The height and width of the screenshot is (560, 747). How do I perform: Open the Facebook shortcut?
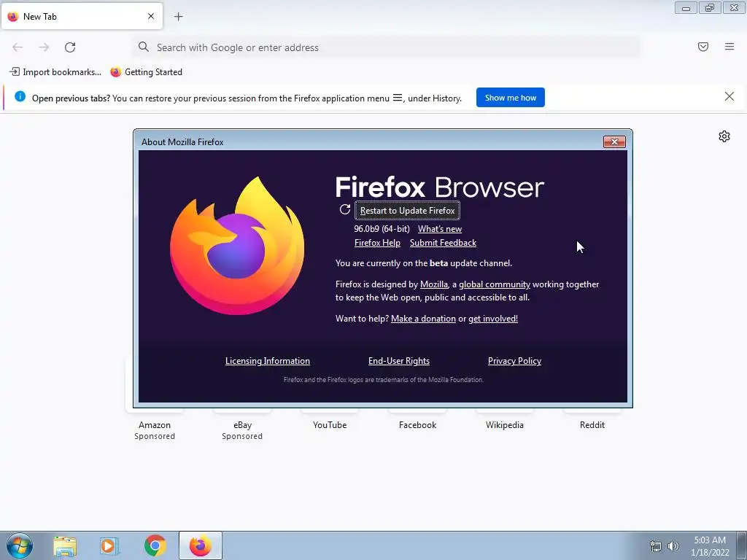(417, 425)
